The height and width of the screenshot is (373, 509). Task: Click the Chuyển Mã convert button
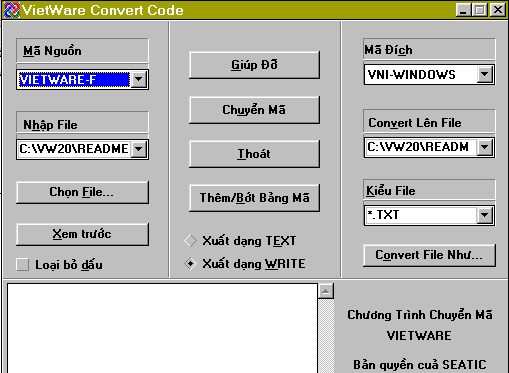click(x=254, y=110)
